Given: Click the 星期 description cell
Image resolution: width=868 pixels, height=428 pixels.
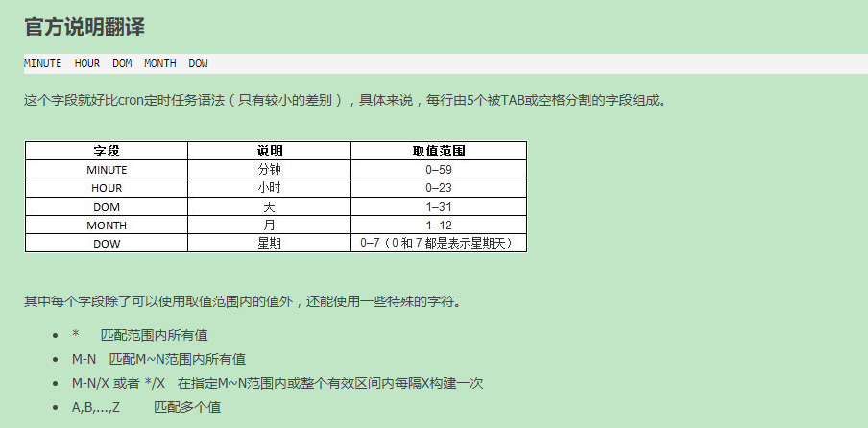Looking at the screenshot, I should point(270,243).
